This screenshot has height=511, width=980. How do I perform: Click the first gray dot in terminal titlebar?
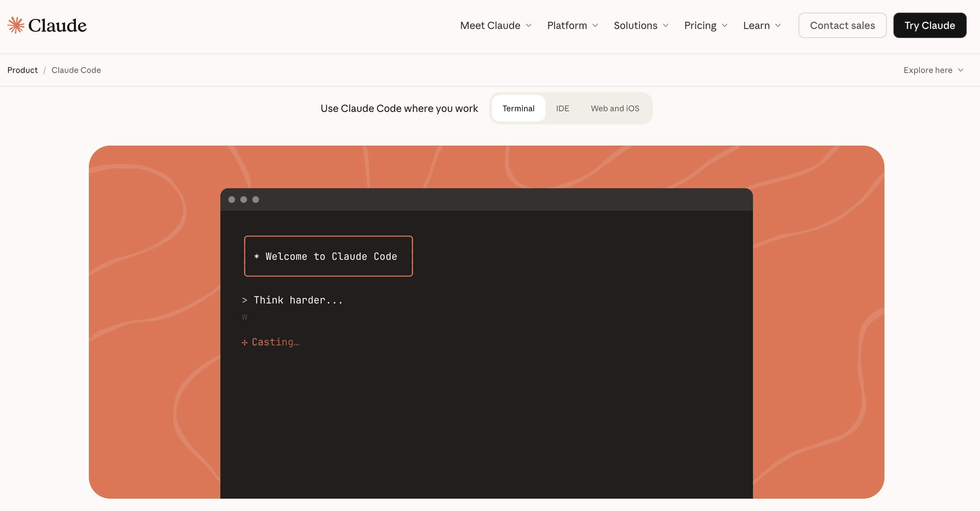(x=231, y=200)
